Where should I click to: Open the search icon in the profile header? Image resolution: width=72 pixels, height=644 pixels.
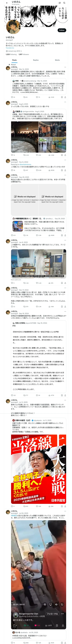pos(64,3)
